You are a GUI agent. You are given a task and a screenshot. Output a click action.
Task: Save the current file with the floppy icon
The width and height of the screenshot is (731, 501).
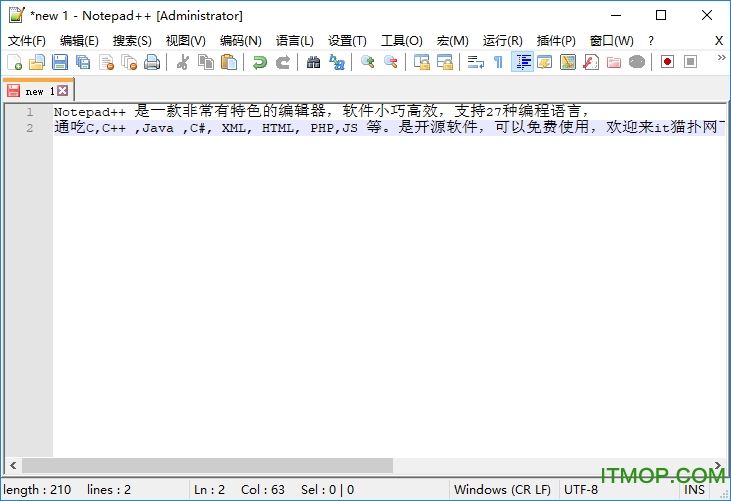(x=60, y=62)
